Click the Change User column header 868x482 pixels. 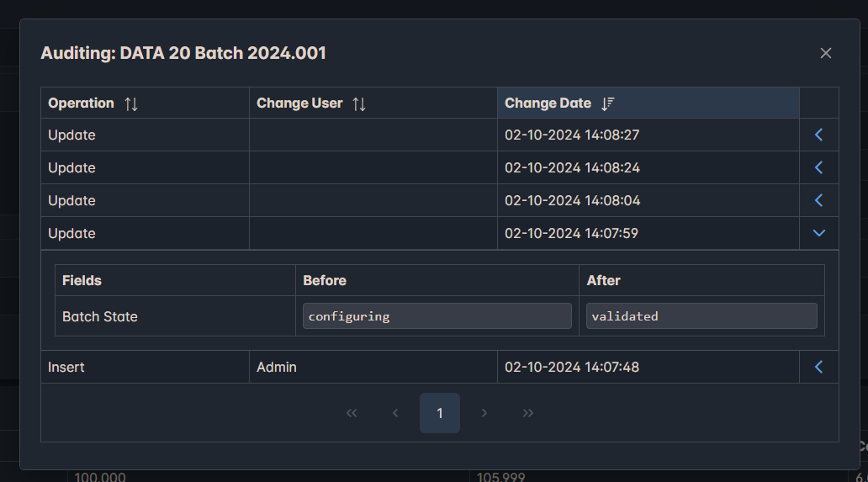point(299,103)
